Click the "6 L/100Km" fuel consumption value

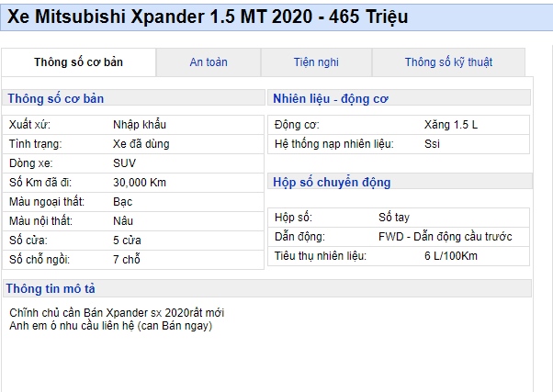coord(451,256)
